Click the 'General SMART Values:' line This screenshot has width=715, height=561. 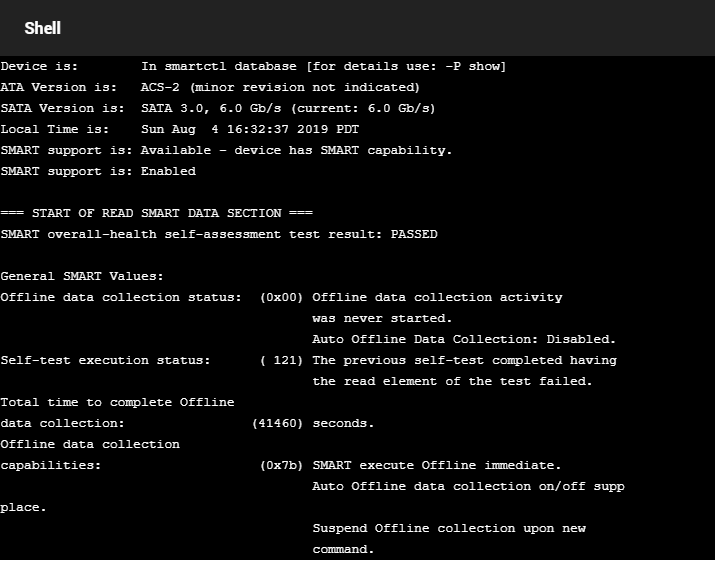[x=82, y=276]
